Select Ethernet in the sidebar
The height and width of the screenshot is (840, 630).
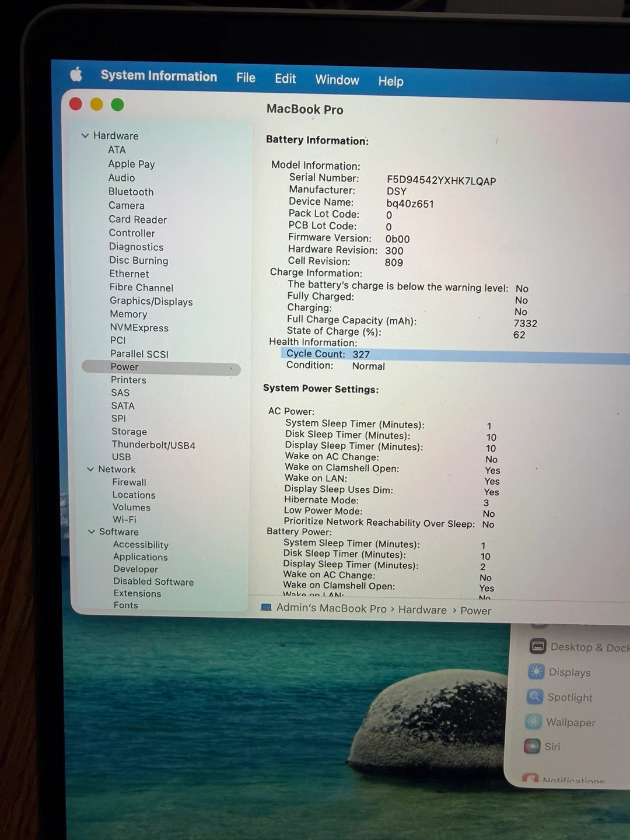(x=129, y=274)
